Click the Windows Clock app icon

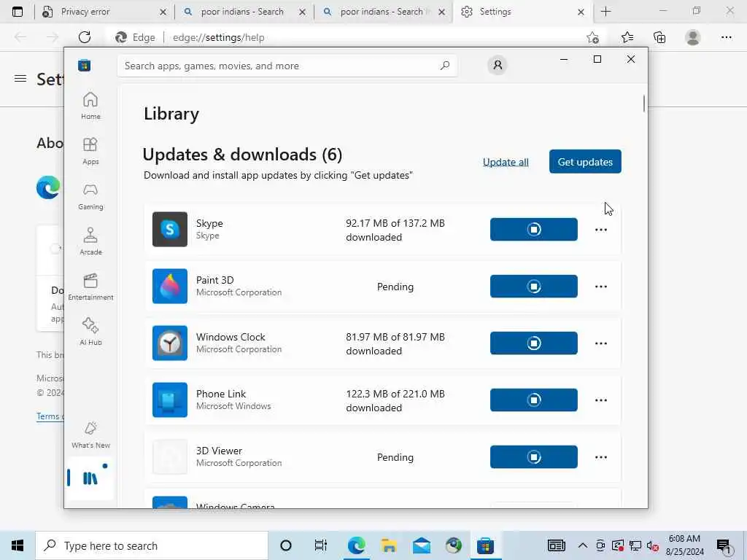tap(169, 343)
